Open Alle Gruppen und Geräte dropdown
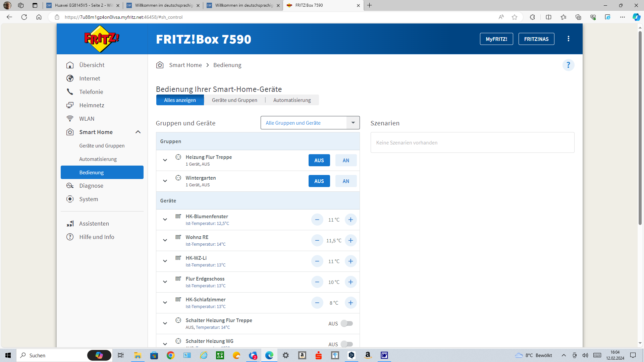Viewport: 644px width, 362px height. (353, 123)
